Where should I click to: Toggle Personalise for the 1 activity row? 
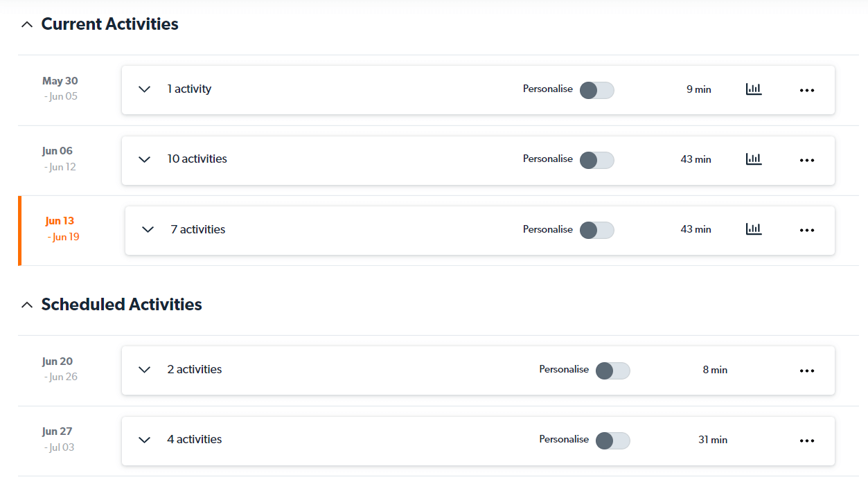596,90
